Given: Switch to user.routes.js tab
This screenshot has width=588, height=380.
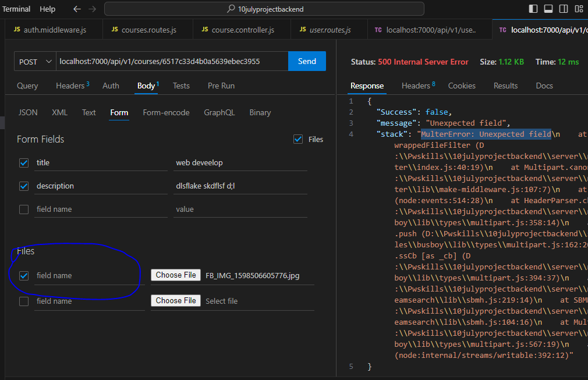Looking at the screenshot, I should click(x=330, y=30).
